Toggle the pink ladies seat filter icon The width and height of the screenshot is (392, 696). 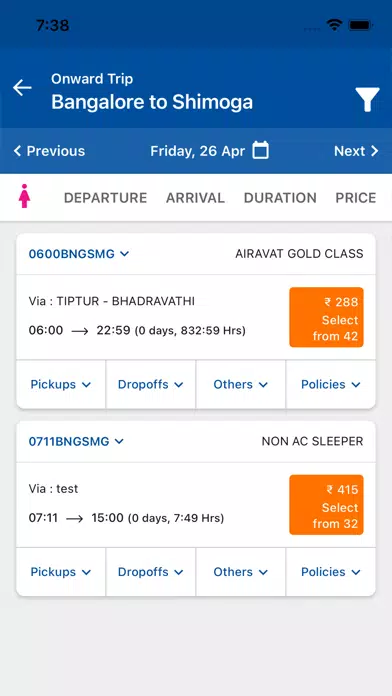point(24,196)
